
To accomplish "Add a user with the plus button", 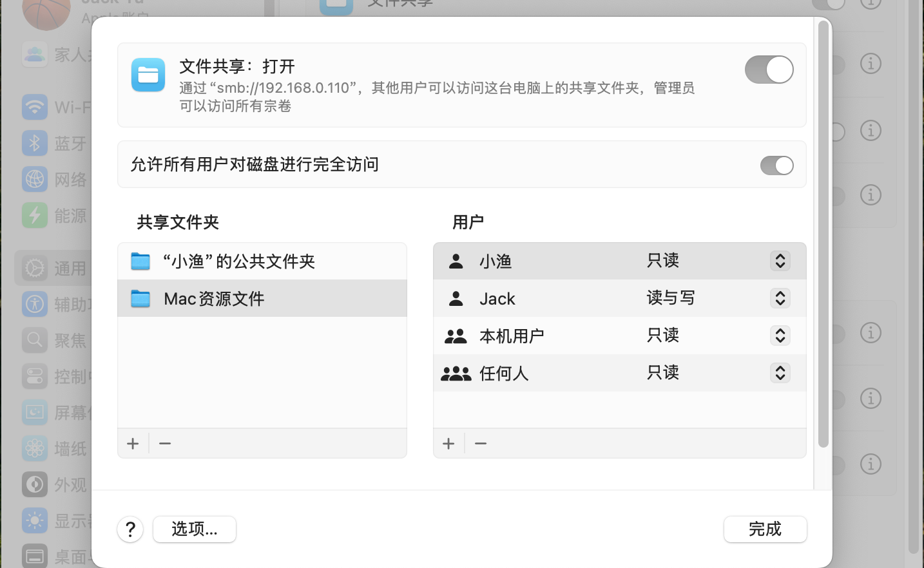I will (448, 444).
